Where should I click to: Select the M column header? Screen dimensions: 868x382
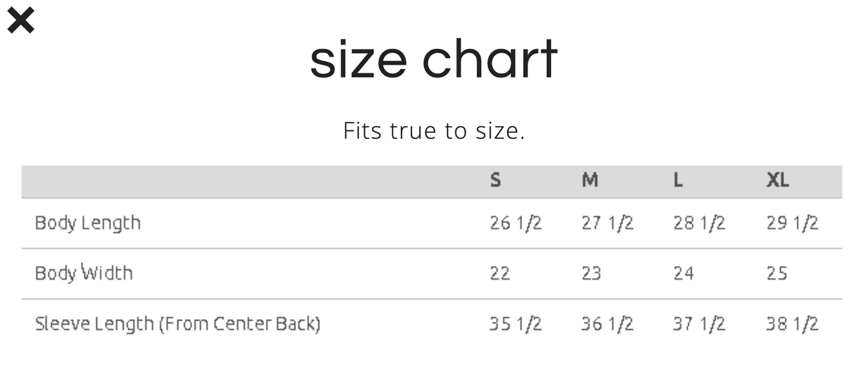coord(590,180)
